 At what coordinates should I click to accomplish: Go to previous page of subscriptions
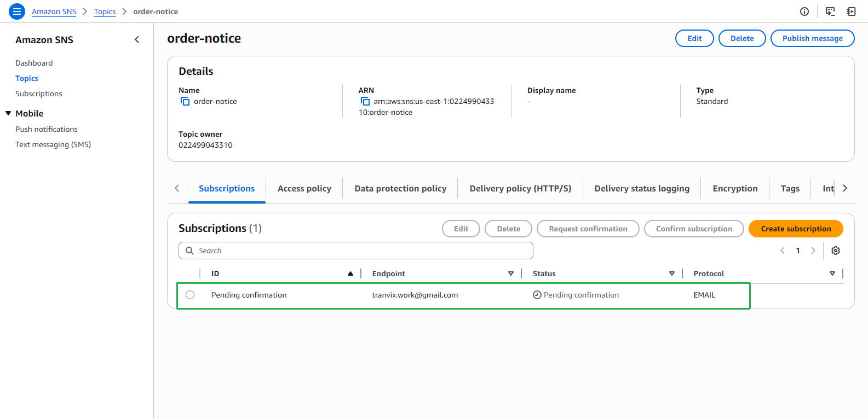783,251
